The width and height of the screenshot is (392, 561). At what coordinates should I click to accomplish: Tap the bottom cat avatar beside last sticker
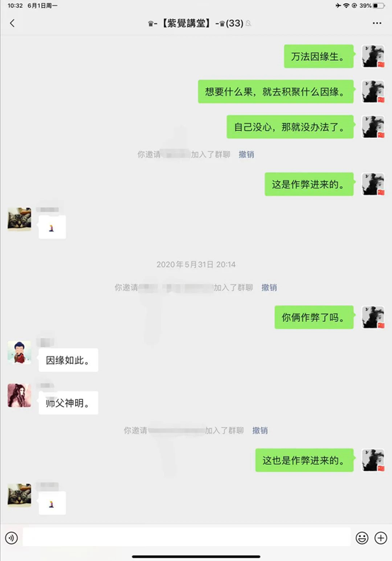tap(19, 495)
